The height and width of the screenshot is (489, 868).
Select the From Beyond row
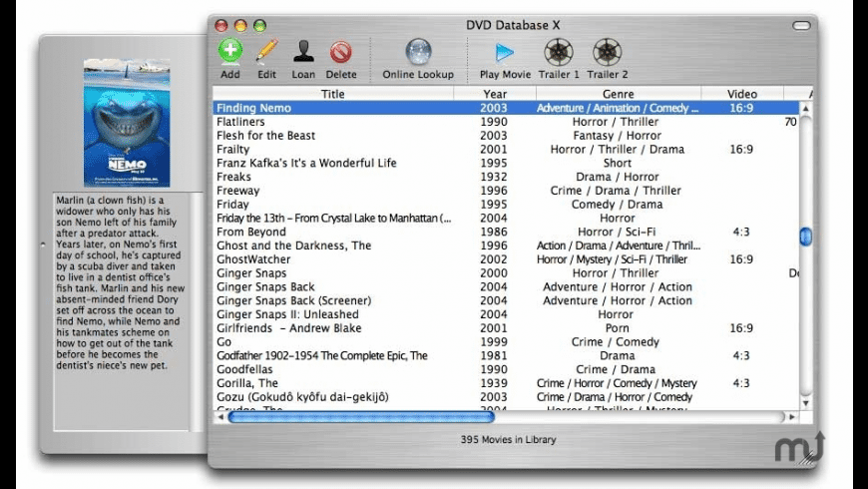(x=506, y=232)
